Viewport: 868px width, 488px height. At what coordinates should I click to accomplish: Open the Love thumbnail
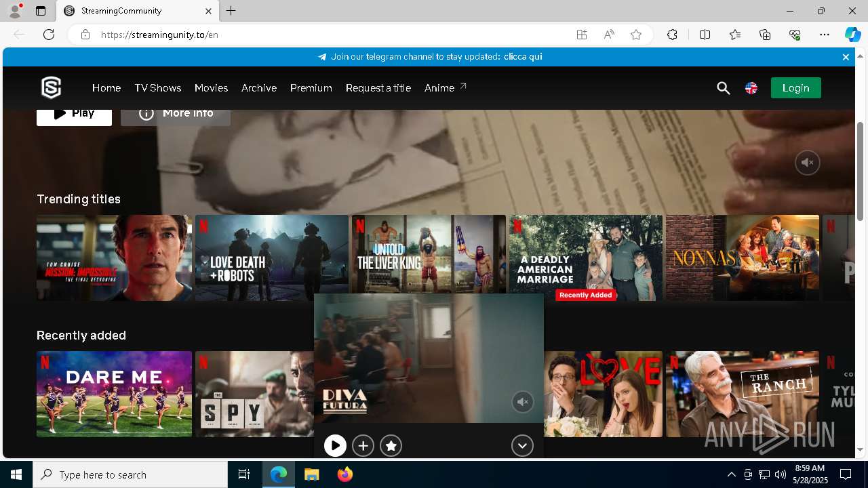[x=603, y=394]
